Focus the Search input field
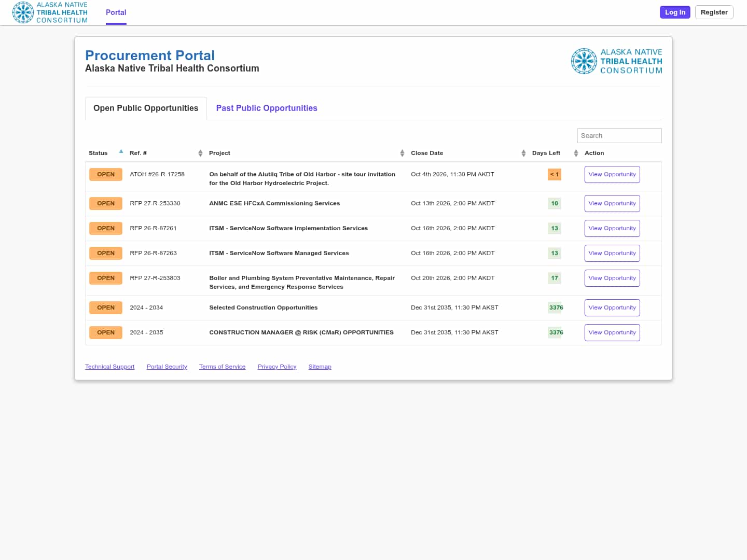Viewport: 747px width, 560px height. pos(619,135)
